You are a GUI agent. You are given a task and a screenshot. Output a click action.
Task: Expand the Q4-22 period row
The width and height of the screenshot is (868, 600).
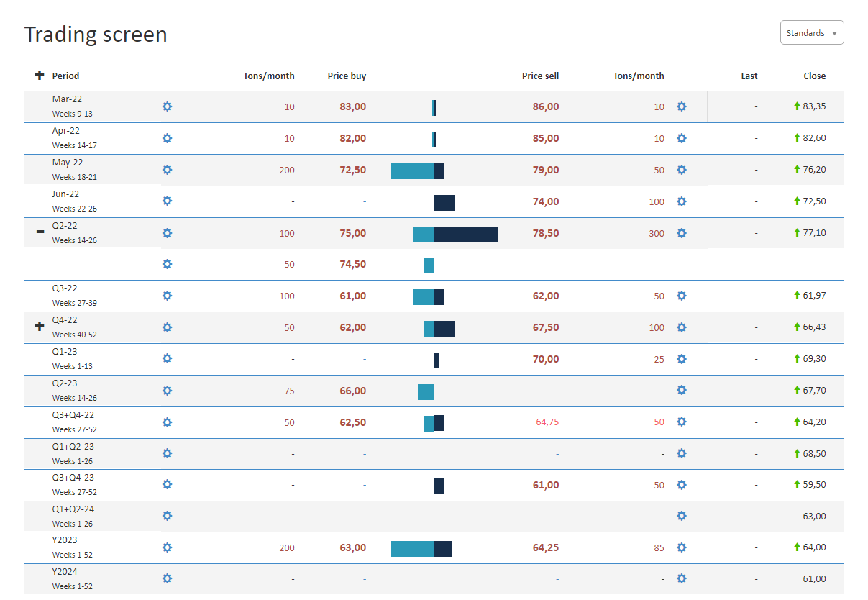pyautogui.click(x=38, y=327)
